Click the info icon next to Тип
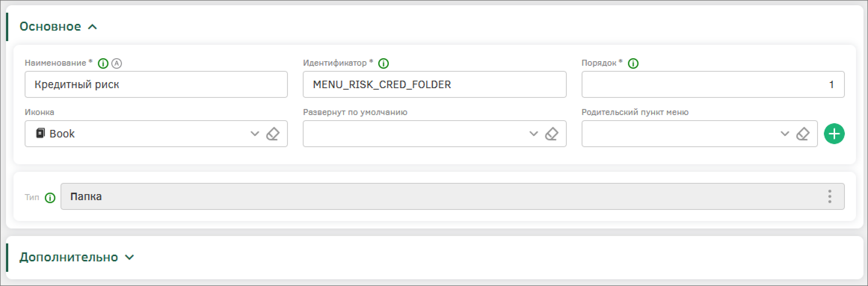This screenshot has width=868, height=286. (x=50, y=198)
